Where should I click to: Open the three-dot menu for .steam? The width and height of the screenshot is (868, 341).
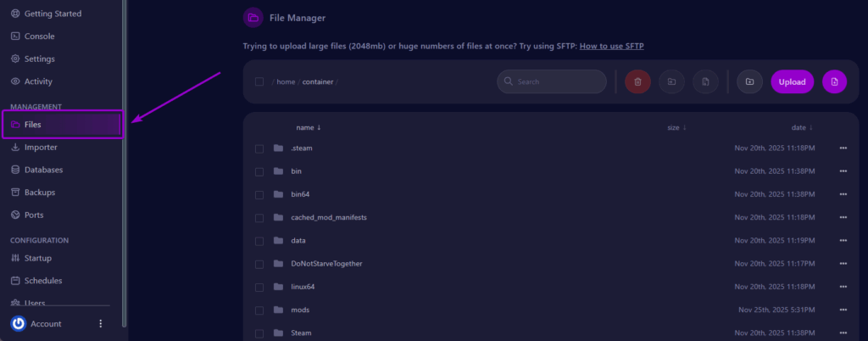[x=843, y=148]
